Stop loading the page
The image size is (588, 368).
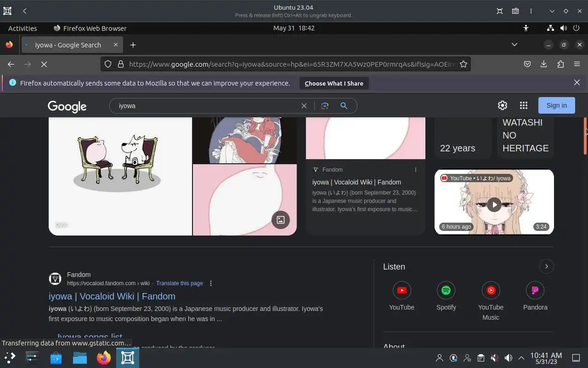click(x=44, y=64)
